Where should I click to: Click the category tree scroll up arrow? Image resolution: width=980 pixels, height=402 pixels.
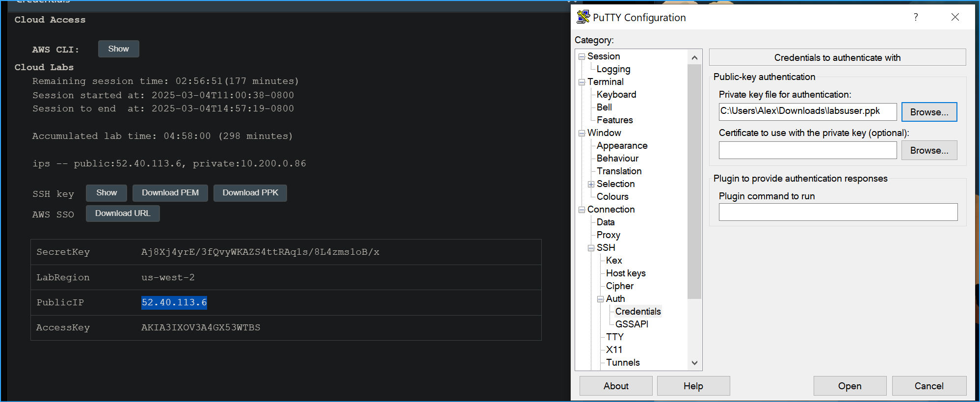[694, 58]
